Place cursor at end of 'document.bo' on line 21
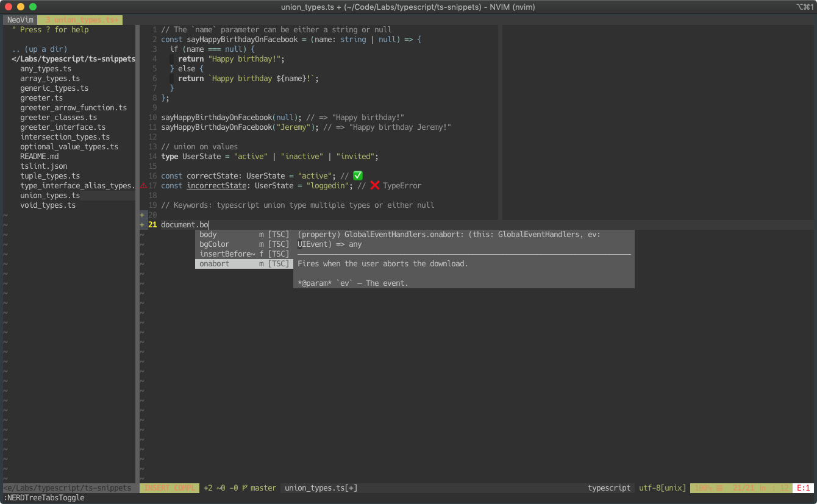This screenshot has height=504, width=817. (x=208, y=225)
